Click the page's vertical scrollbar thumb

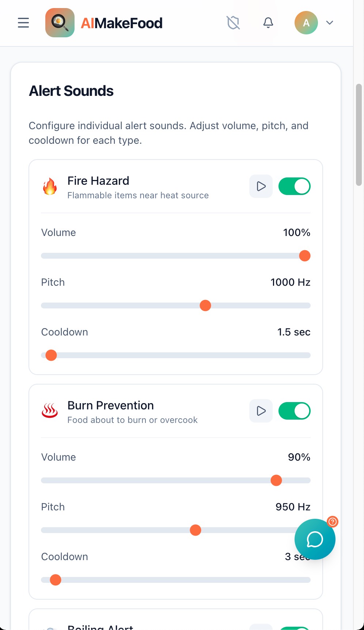point(359,135)
